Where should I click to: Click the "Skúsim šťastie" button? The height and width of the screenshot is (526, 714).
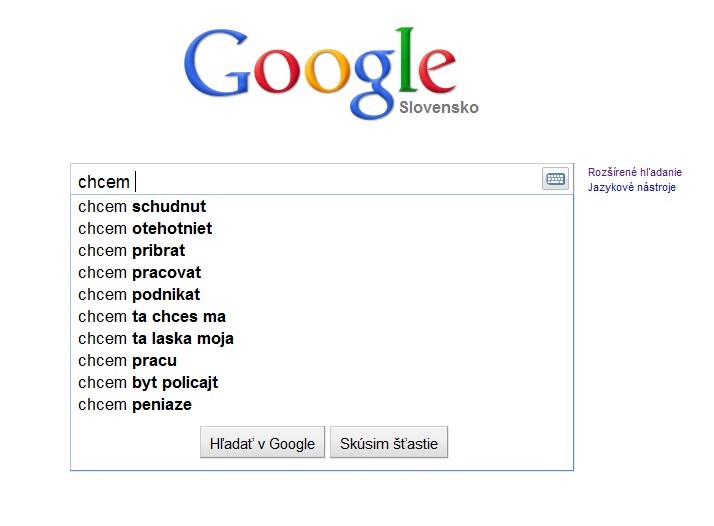[389, 443]
